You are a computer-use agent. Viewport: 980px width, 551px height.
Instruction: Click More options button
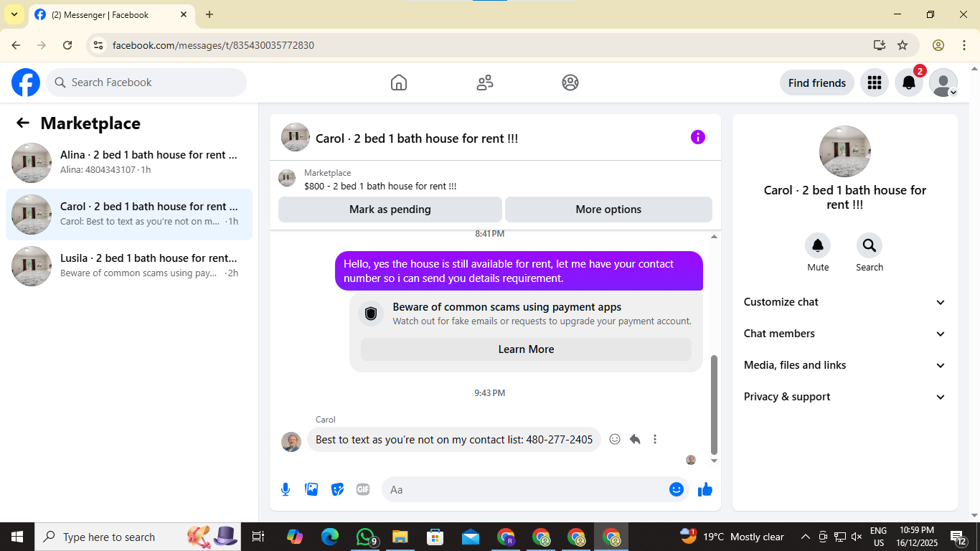608,209
